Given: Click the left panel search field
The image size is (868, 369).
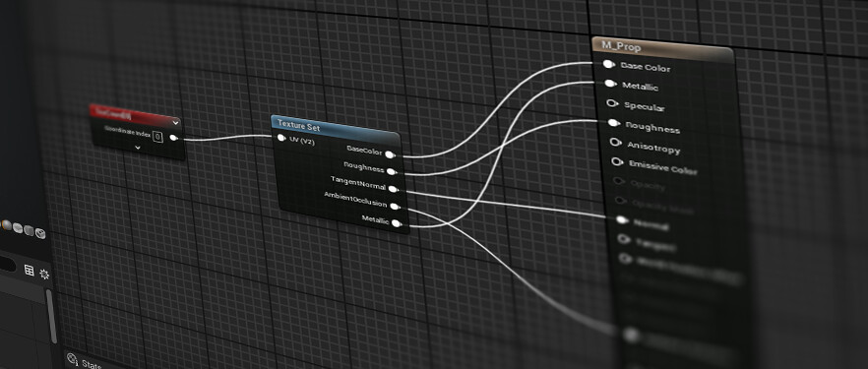Looking at the screenshot, I should tap(7, 264).
